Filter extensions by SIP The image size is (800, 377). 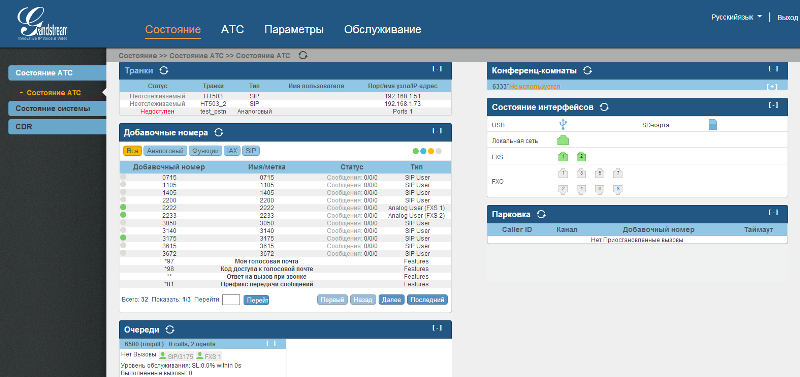tap(251, 150)
